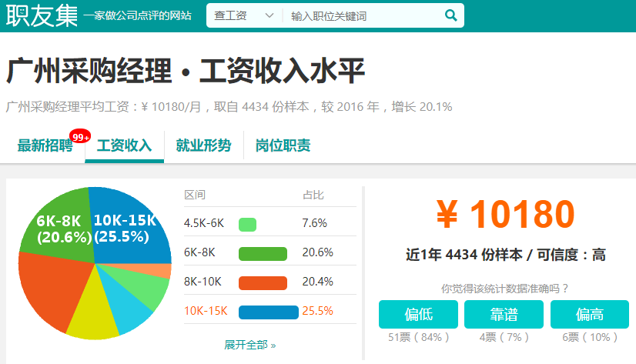Click the 区间 column header
The image size is (636, 364).
195,195
